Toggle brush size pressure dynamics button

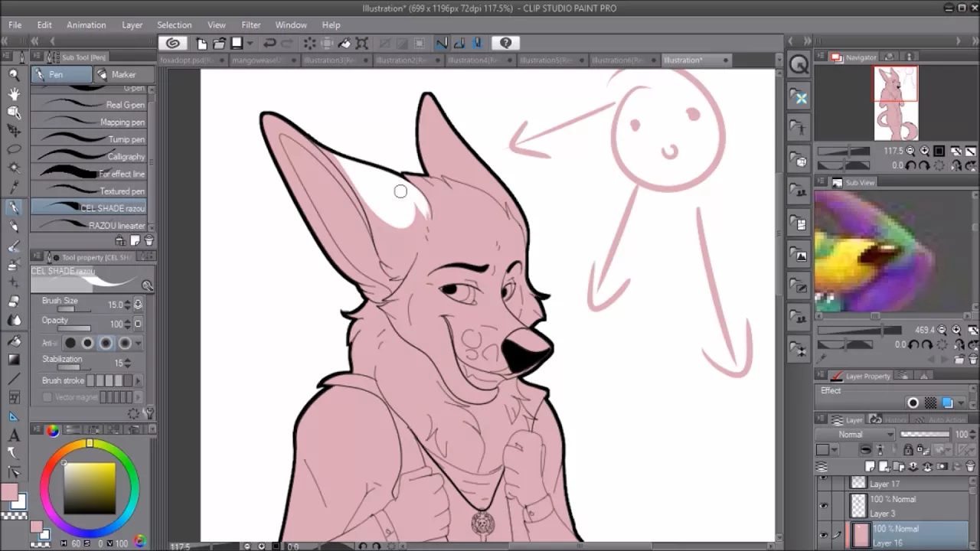[138, 305]
